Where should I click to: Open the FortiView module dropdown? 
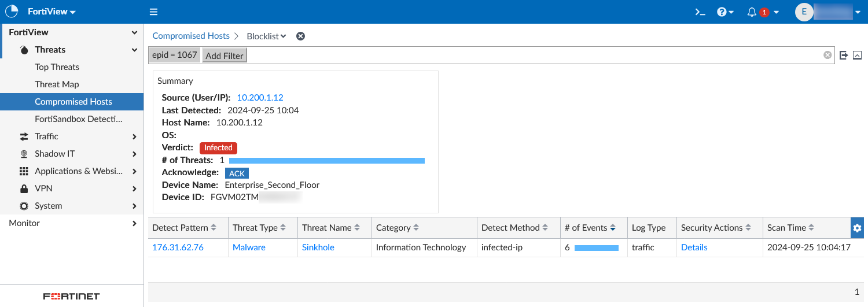(x=52, y=12)
